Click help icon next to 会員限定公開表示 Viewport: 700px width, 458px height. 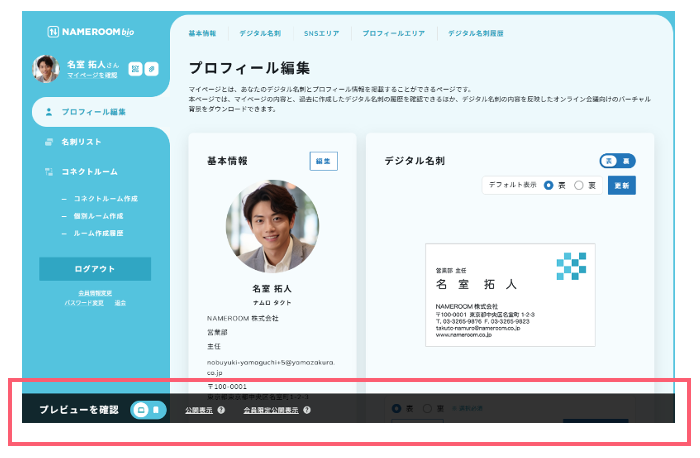pos(307,410)
